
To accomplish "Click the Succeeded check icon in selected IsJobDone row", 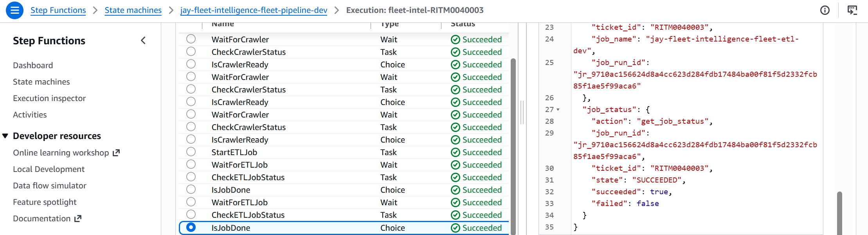I will click(x=455, y=228).
